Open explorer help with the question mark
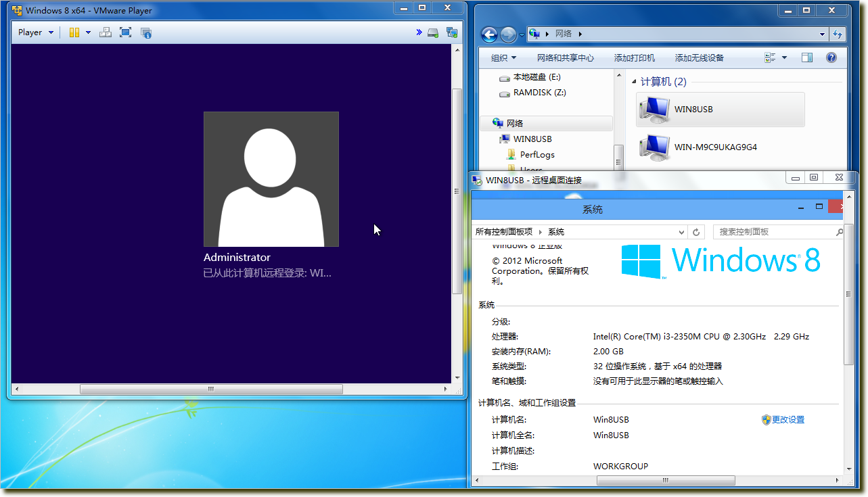 831,58
